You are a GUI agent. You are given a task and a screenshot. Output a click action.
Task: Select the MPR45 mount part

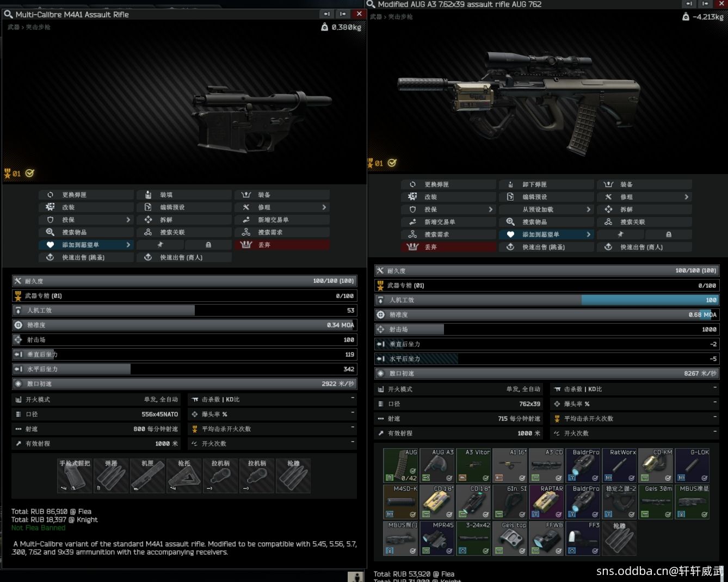(437, 538)
